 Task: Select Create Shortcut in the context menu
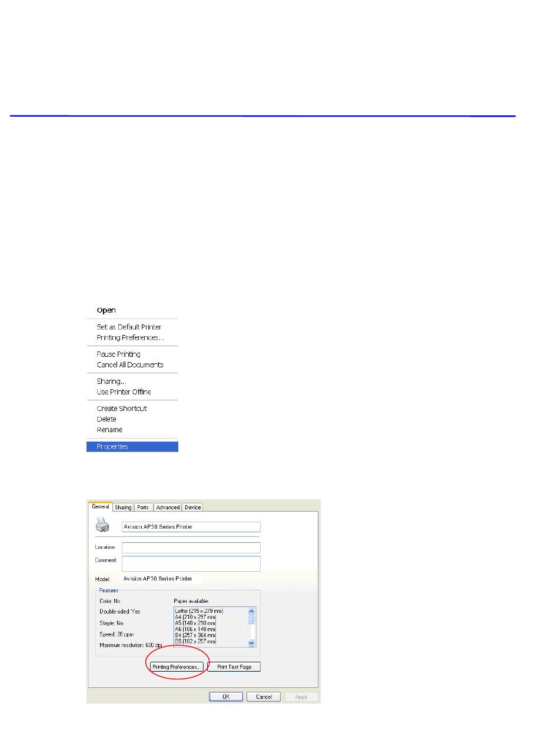122,408
